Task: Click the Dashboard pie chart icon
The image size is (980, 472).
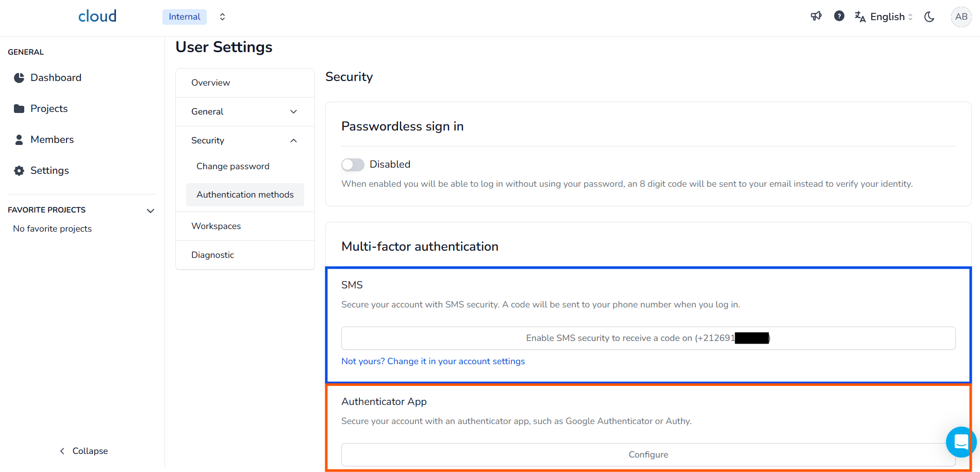Action: click(x=19, y=78)
